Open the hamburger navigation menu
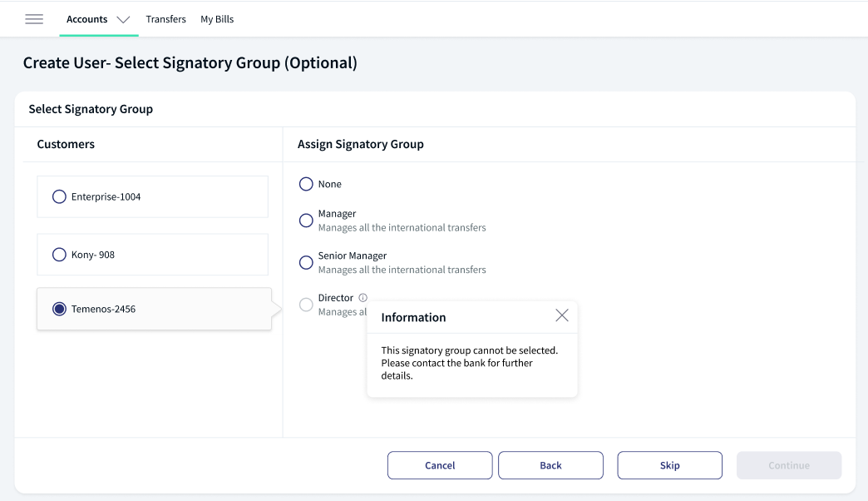This screenshot has width=868, height=501. point(34,19)
